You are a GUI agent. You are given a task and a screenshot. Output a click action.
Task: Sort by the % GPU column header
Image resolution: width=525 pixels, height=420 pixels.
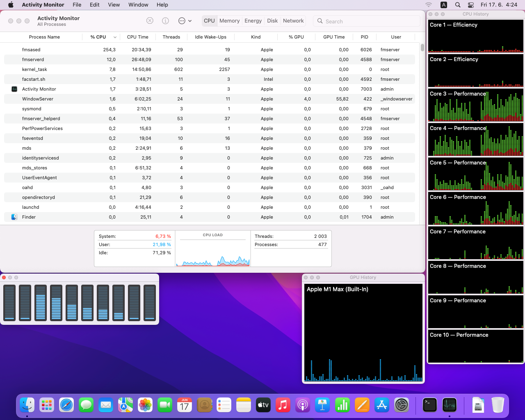pos(296,37)
